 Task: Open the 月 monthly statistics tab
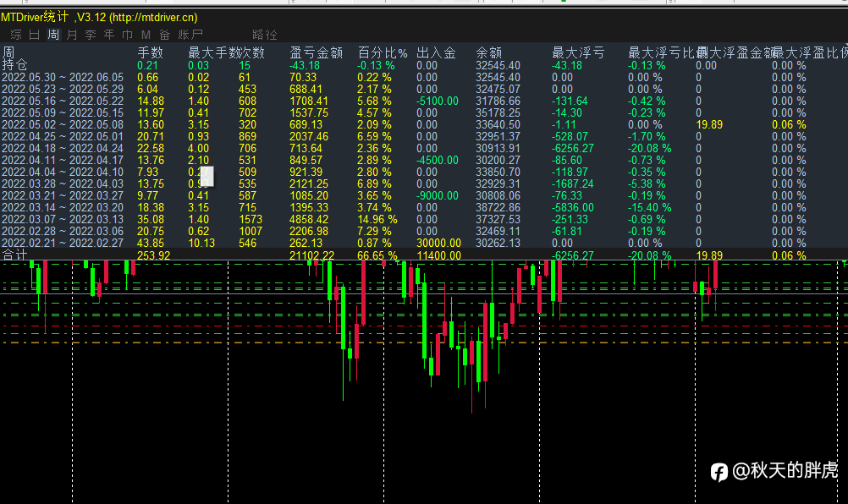[72, 35]
